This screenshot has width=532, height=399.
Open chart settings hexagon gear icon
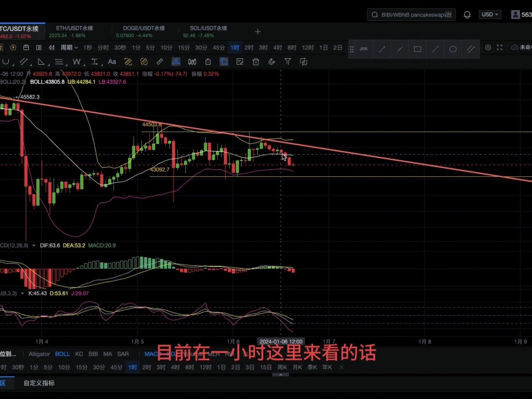pyautogui.click(x=488, y=47)
